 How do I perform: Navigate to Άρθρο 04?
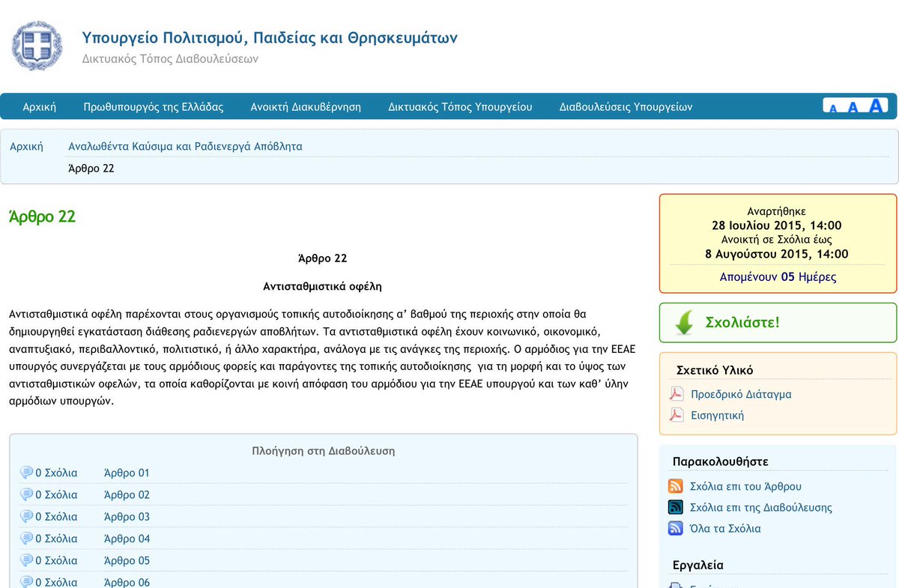(127, 538)
